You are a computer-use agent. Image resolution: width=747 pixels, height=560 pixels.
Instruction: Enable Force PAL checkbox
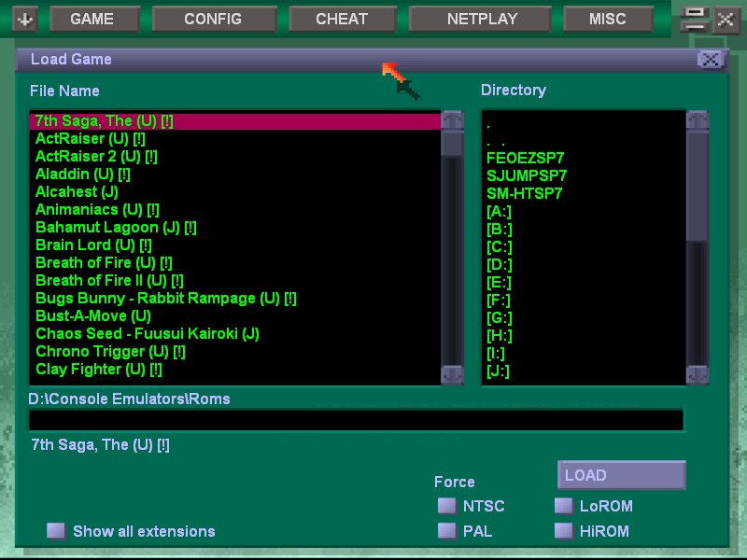click(x=447, y=530)
